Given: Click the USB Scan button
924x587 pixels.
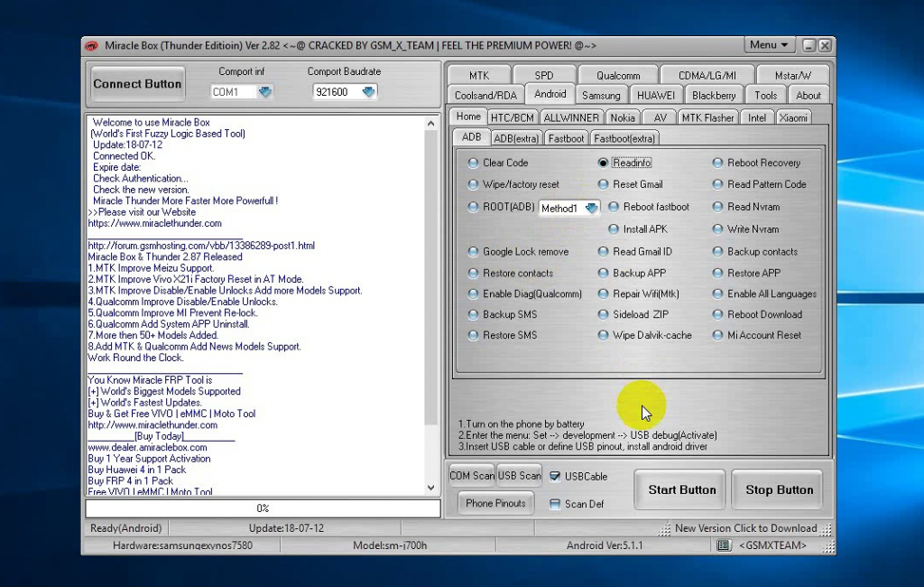Looking at the screenshot, I should [519, 476].
